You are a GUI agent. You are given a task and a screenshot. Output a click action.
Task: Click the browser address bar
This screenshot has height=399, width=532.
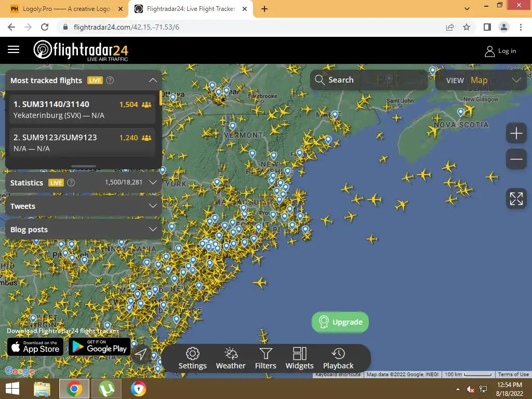pyautogui.click(x=251, y=27)
